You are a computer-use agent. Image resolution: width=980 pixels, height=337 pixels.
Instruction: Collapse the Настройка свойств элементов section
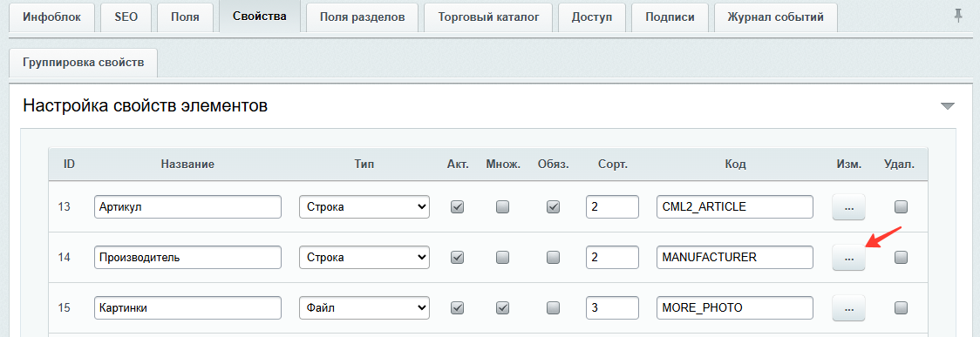[x=948, y=106]
